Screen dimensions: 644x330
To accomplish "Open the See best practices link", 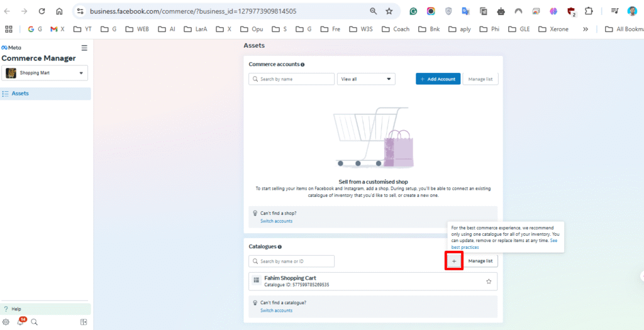I will (465, 248).
